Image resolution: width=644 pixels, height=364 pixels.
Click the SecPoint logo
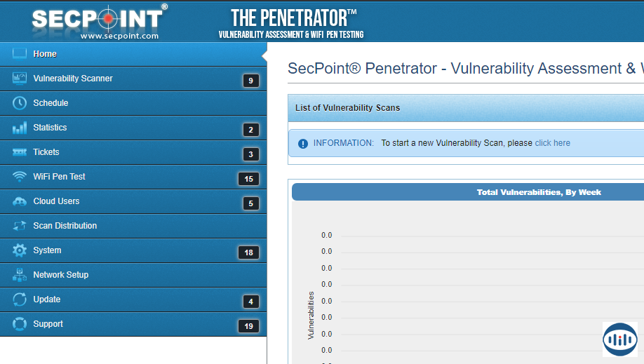(100, 21)
